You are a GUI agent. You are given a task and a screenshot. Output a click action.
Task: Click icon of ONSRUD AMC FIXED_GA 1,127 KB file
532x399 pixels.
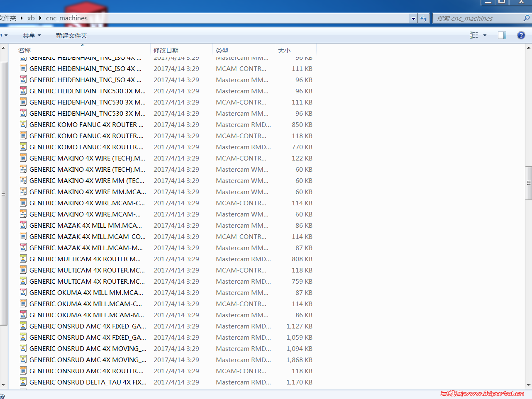pos(23,326)
